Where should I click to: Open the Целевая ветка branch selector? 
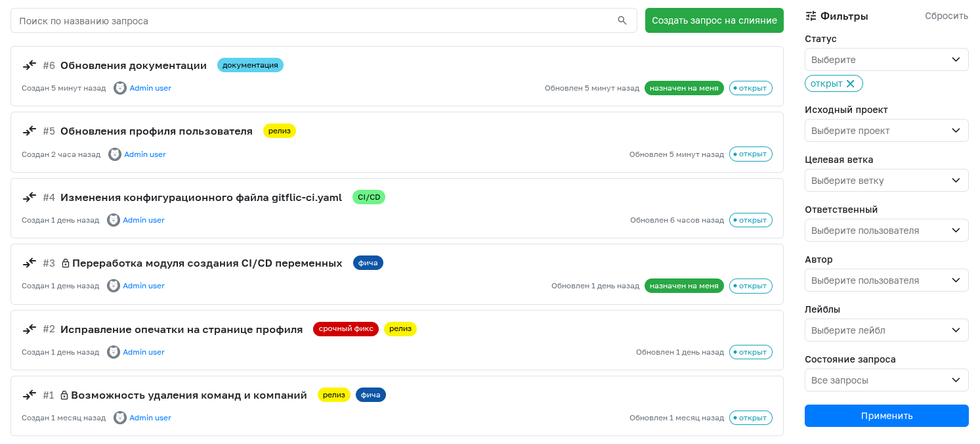click(887, 180)
